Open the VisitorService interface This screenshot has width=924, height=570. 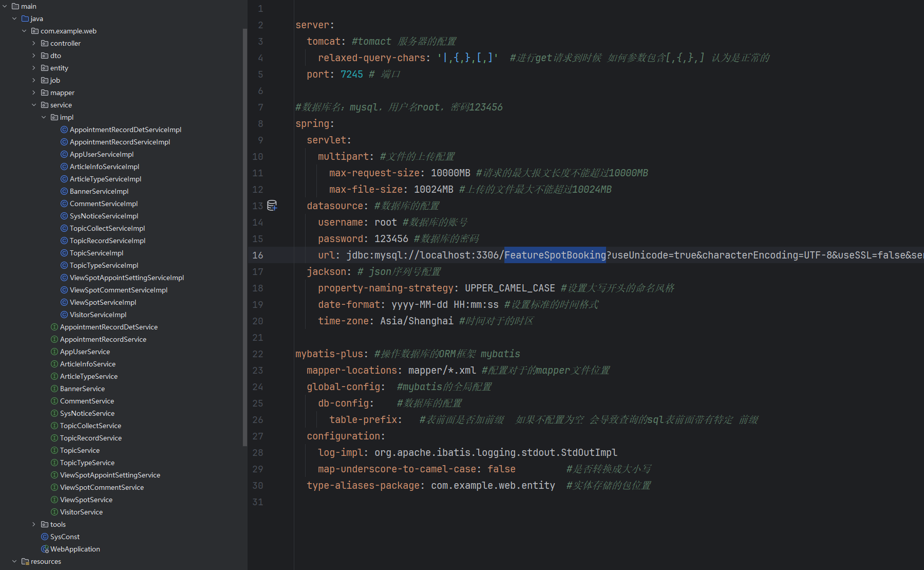point(81,512)
